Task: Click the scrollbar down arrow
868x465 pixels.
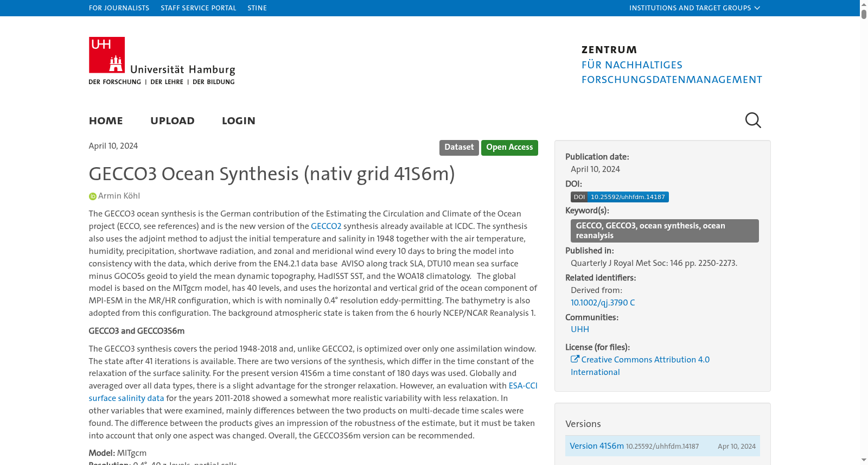Action: coord(864,460)
